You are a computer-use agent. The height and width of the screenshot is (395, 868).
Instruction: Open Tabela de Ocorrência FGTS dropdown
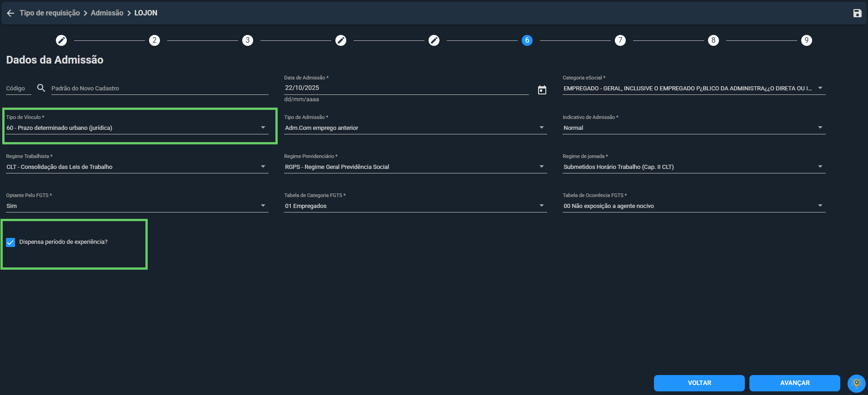coord(694,206)
